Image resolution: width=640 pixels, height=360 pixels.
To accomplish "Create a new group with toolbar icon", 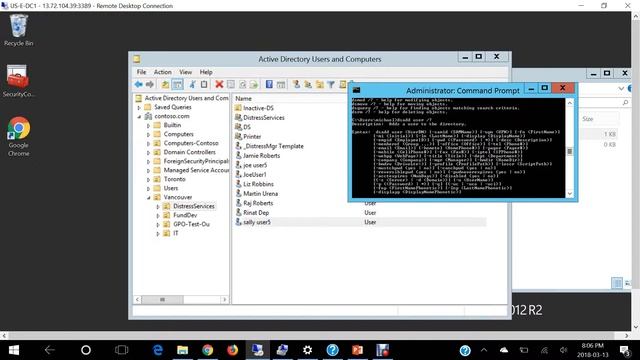I will tap(308, 84).
